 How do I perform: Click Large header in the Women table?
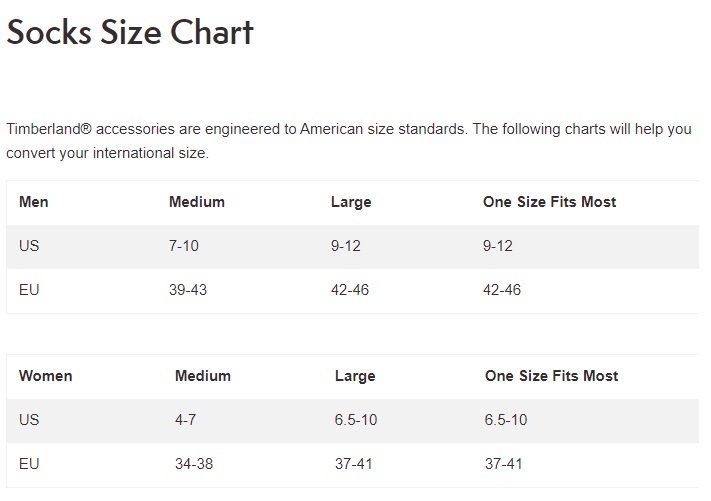[355, 377]
